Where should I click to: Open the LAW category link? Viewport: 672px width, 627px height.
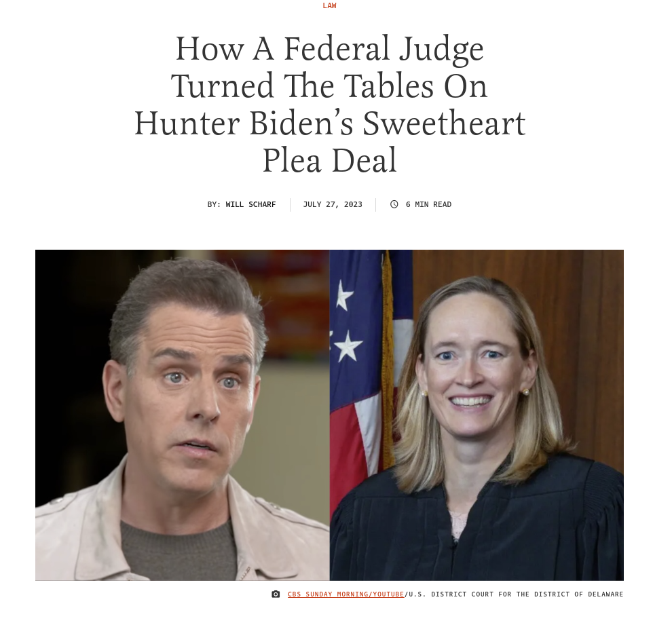pyautogui.click(x=329, y=5)
